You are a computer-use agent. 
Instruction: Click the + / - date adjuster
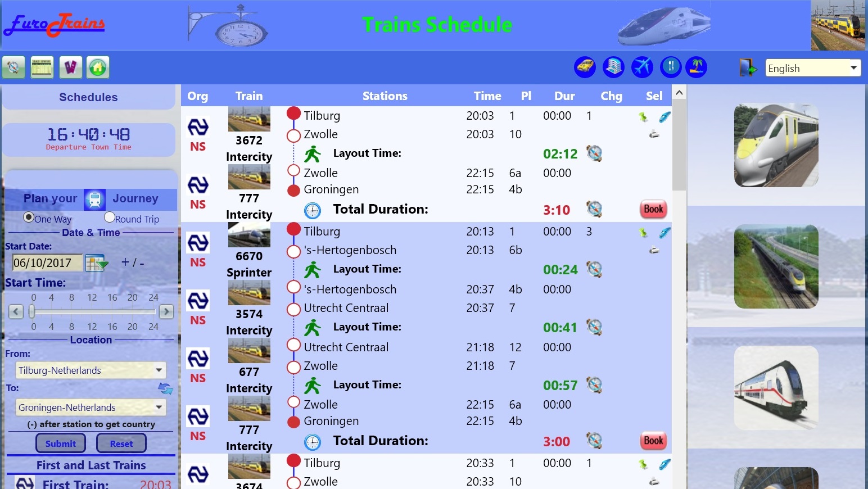(133, 262)
